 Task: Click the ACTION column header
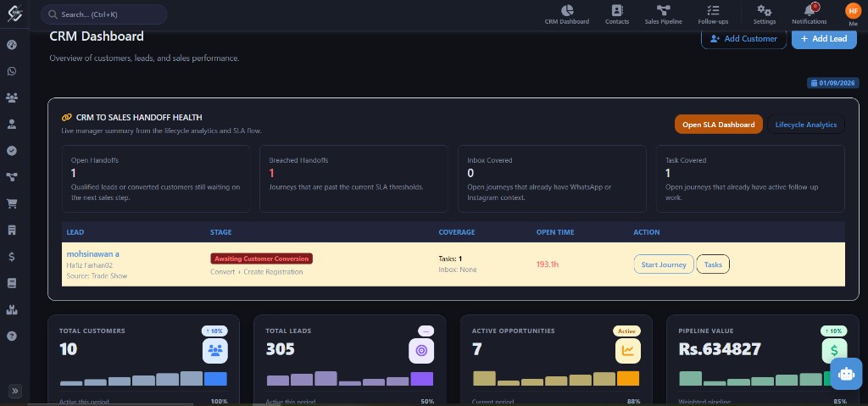[647, 232]
